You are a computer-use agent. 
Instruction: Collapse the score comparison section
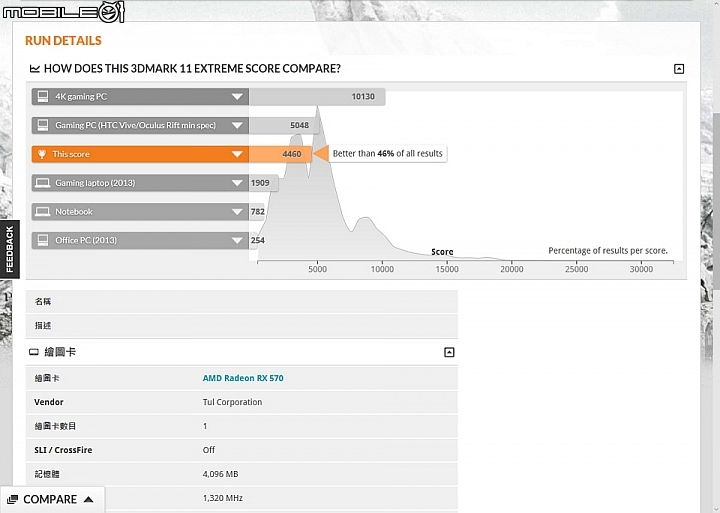coord(679,69)
